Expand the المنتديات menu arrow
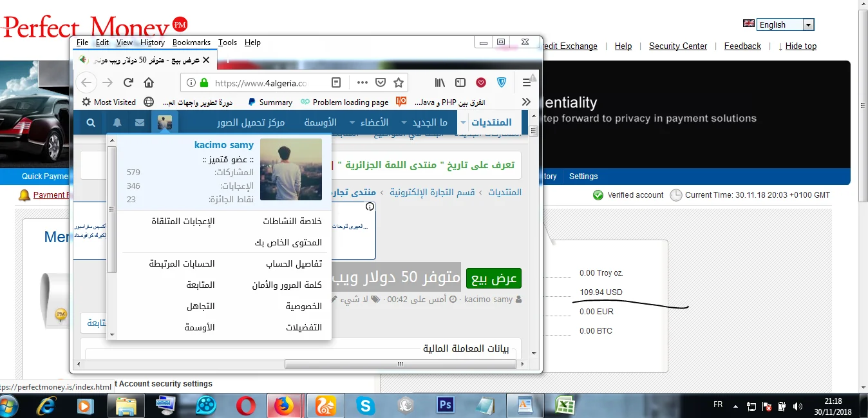The image size is (868, 418). (x=463, y=122)
